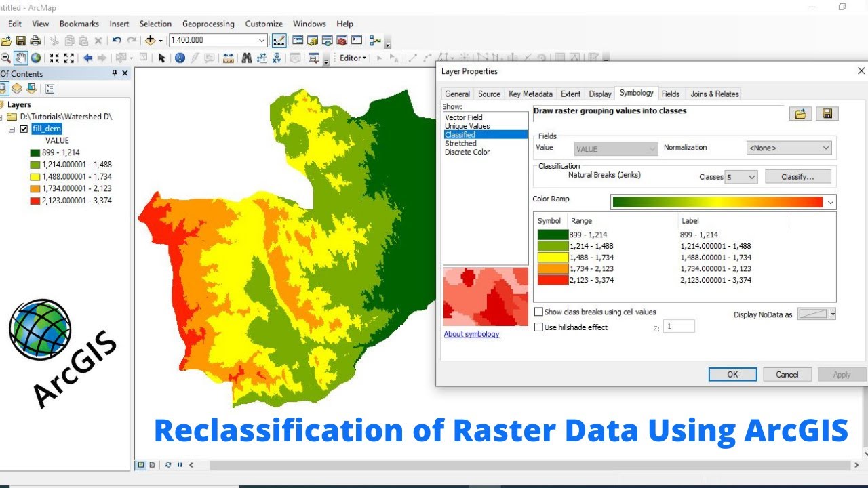Open the ModelBuilder window icon

[x=375, y=41]
